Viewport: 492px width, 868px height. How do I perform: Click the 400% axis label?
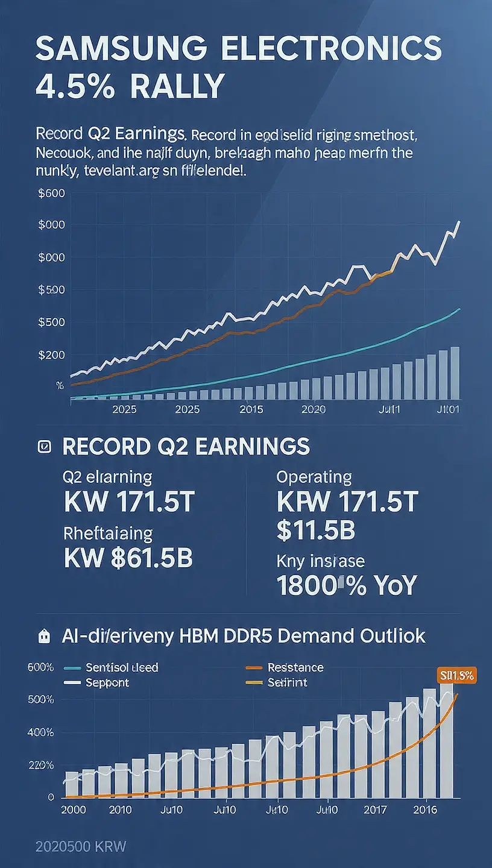point(42,732)
